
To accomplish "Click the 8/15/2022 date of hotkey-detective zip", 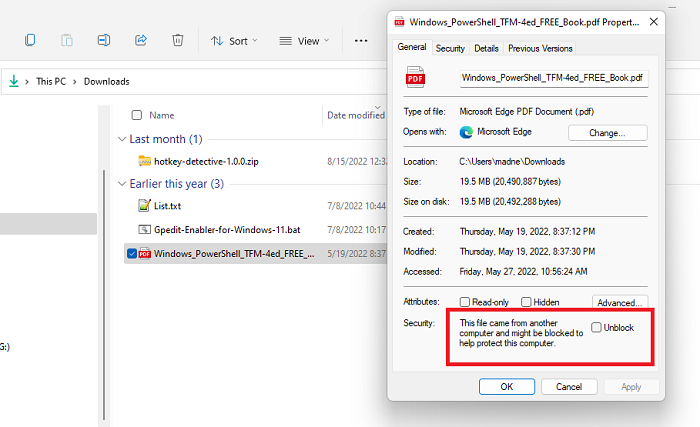I will 357,161.
